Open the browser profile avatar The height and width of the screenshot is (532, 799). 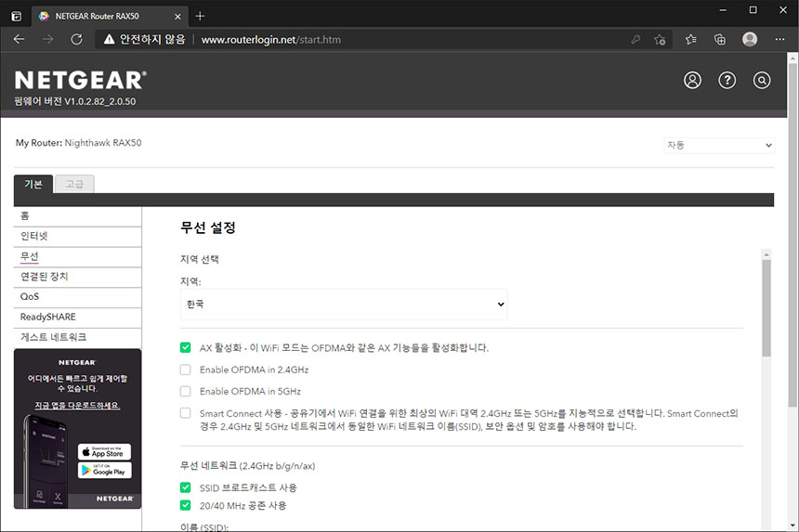coord(750,39)
